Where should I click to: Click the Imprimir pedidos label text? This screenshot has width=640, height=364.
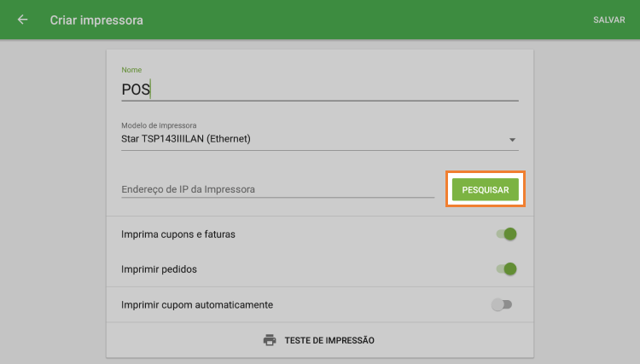159,269
